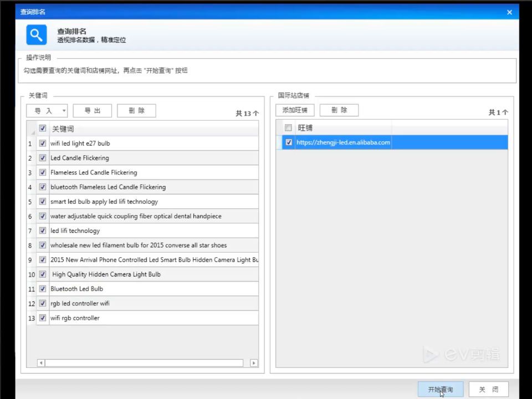Click the 开始查询 start query button
This screenshot has height=399, width=532.
[441, 389]
